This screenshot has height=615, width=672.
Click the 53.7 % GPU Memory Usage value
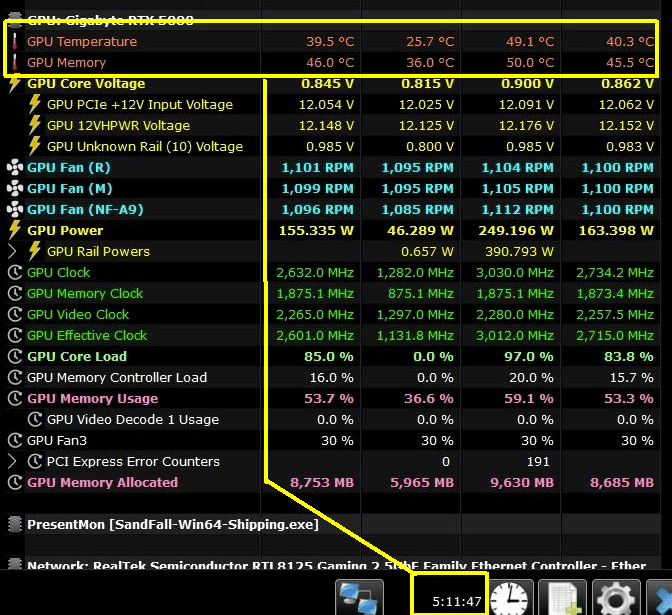[329, 399]
